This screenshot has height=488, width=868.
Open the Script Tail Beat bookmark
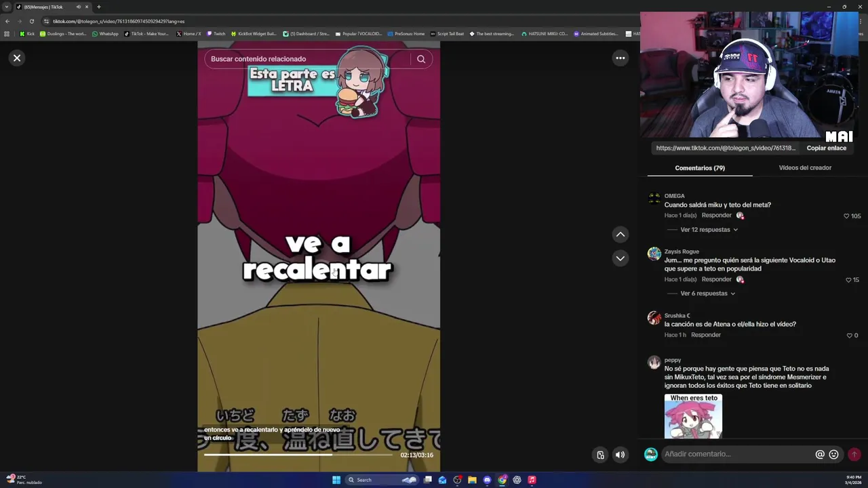(447, 34)
